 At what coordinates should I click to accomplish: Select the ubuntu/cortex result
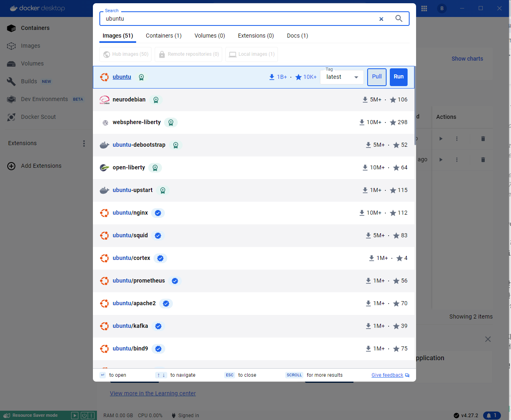pyautogui.click(x=254, y=258)
